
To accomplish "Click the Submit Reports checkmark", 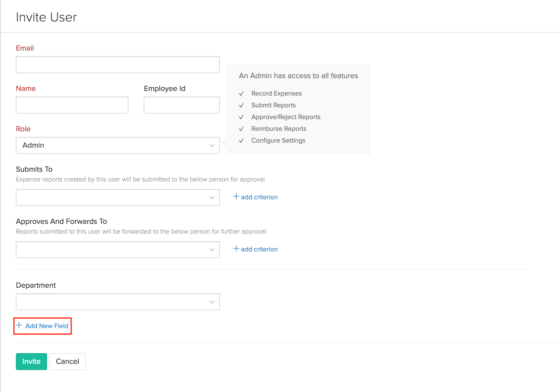I will (241, 105).
